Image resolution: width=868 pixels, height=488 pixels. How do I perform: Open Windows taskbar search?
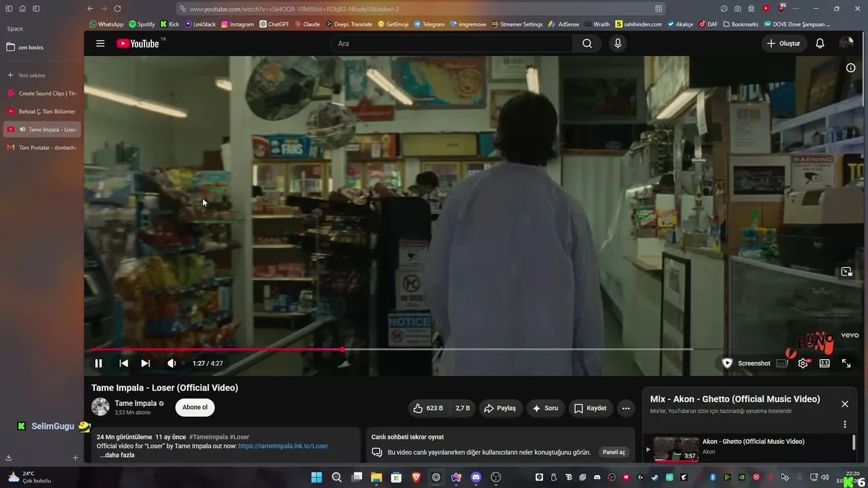336,477
